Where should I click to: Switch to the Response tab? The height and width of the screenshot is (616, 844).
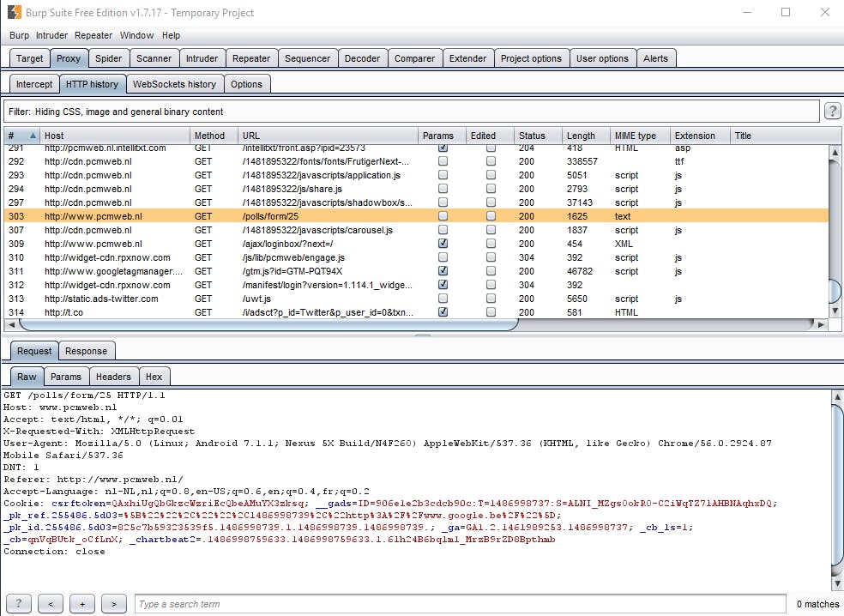(87, 351)
